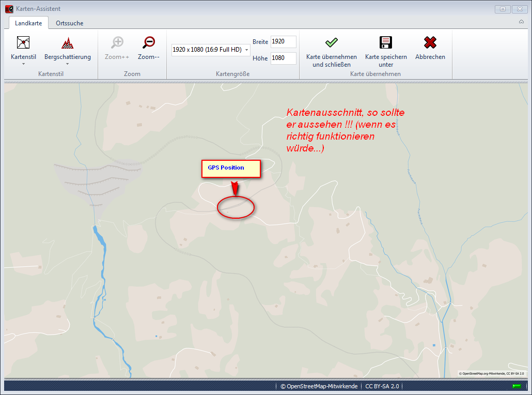This screenshot has height=395, width=532.
Task: Switch to the Landkarte tab
Action: pos(28,23)
